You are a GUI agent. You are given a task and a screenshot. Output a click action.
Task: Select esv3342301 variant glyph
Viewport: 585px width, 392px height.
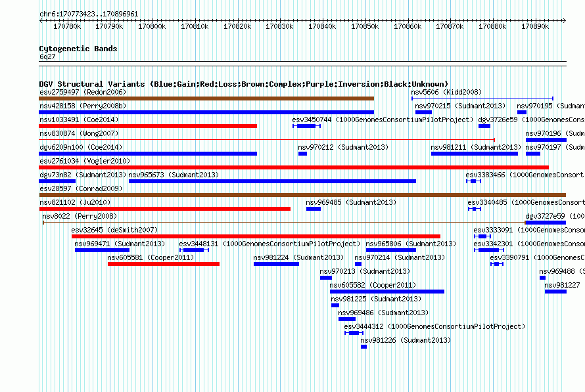pyautogui.click(x=489, y=250)
